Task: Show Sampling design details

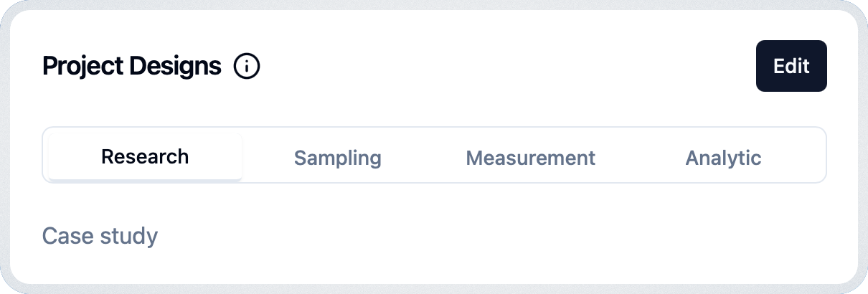Action: click(x=338, y=158)
